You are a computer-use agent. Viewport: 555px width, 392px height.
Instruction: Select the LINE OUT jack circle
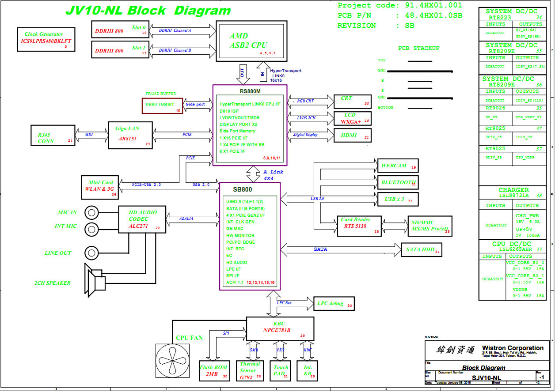92,253
